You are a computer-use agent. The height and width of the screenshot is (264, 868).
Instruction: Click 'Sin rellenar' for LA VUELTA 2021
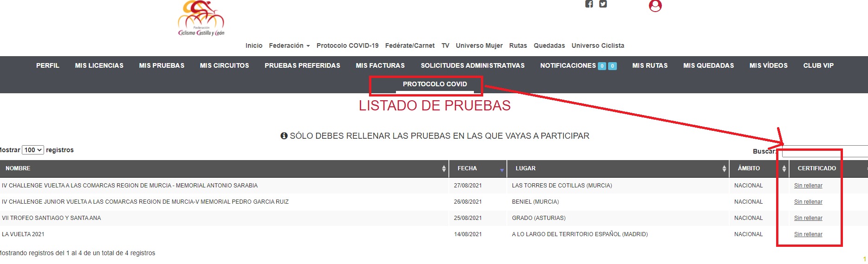(808, 234)
